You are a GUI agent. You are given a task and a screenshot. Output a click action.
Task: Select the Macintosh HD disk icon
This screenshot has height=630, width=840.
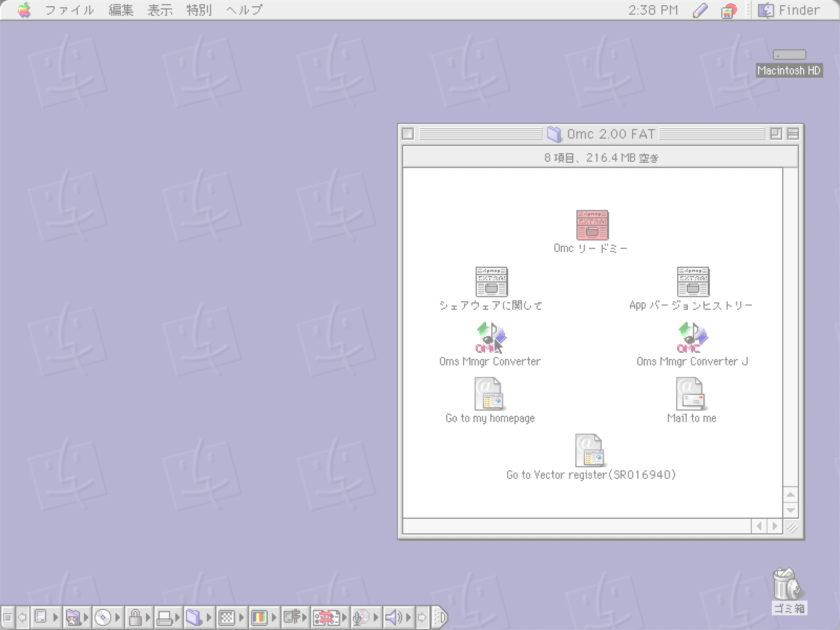tap(789, 55)
